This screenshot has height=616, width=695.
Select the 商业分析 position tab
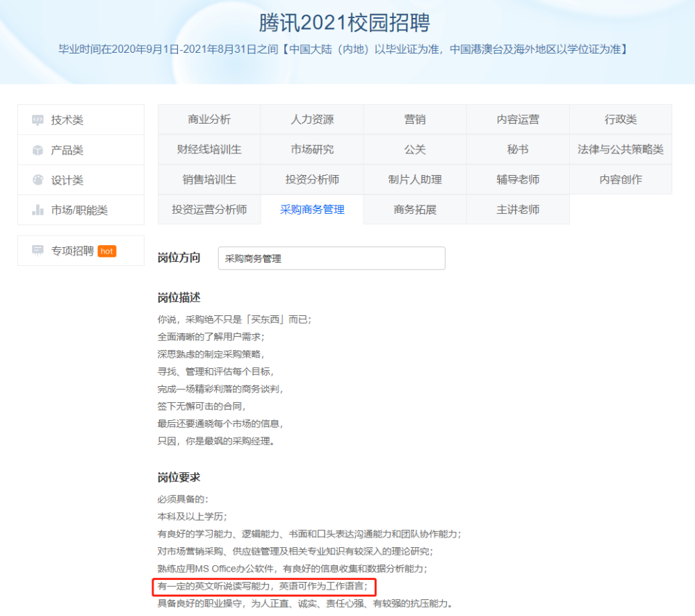209,119
